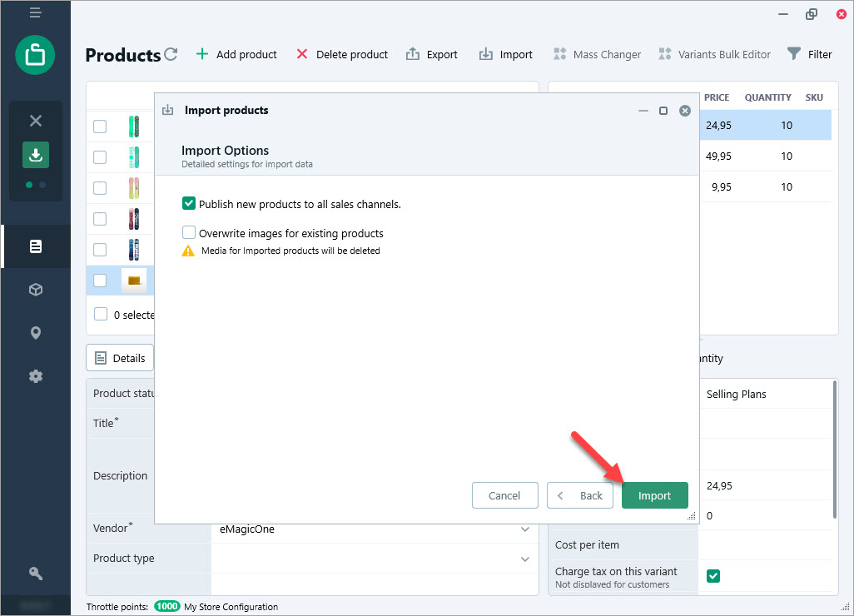Select checkbox of second product row
The image size is (854, 616).
click(100, 156)
